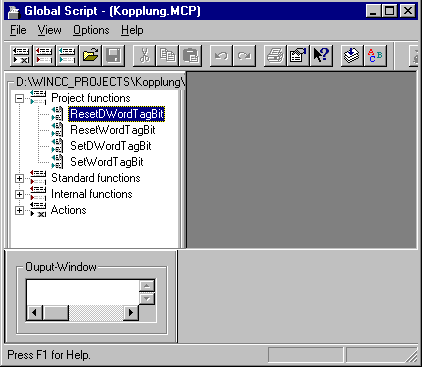The width and height of the screenshot is (422, 368).
Task: Select the SetDWordTagBit function
Action: (x=111, y=146)
